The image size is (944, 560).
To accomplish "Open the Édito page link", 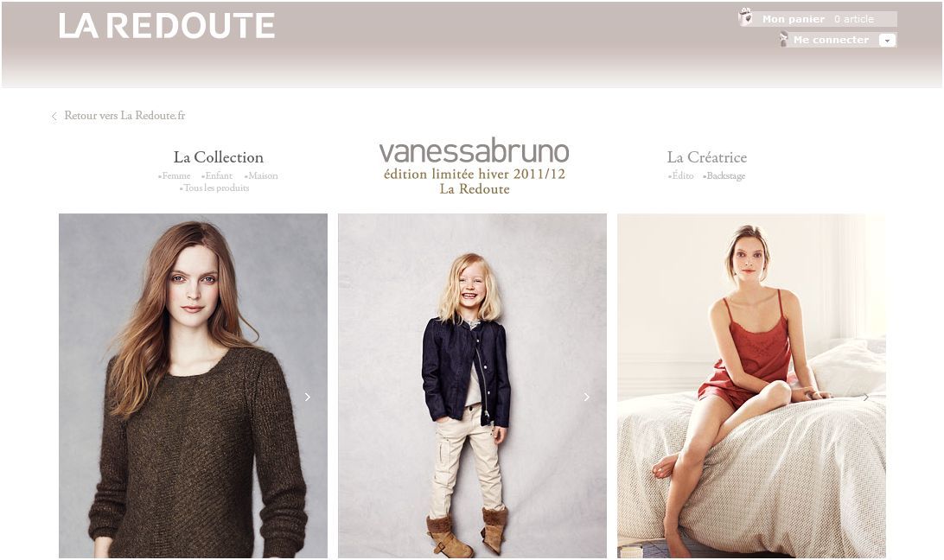I will (681, 175).
